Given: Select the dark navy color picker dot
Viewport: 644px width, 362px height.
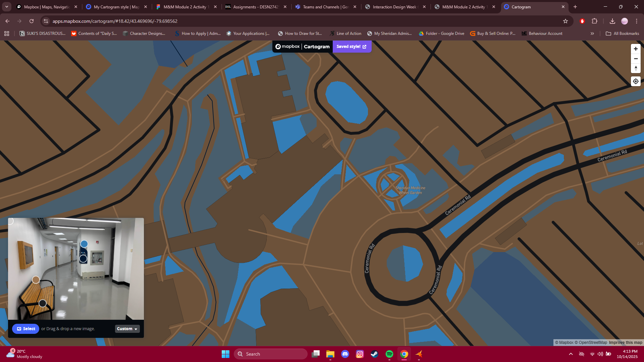Looking at the screenshot, I should (83, 259).
